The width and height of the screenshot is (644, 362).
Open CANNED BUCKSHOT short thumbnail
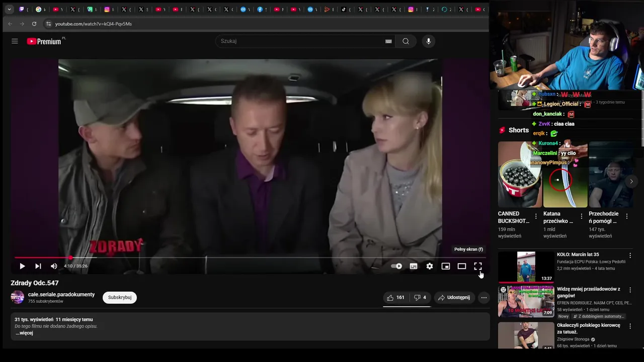point(520,174)
